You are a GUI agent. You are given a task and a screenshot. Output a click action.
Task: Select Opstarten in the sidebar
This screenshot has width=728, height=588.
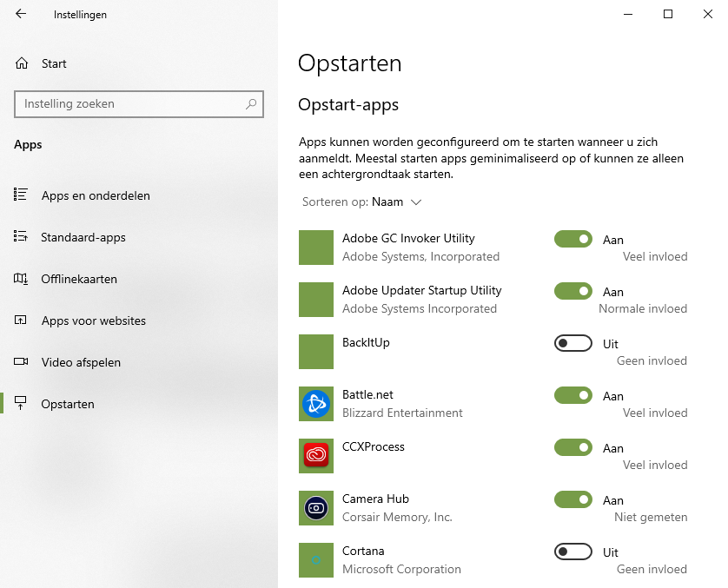tap(67, 404)
